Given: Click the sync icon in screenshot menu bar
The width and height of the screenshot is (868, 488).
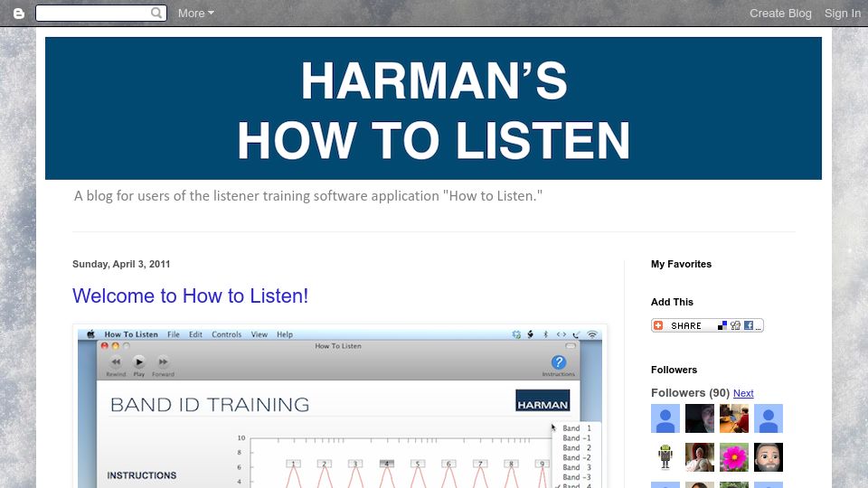Looking at the screenshot, I should pos(516,334).
